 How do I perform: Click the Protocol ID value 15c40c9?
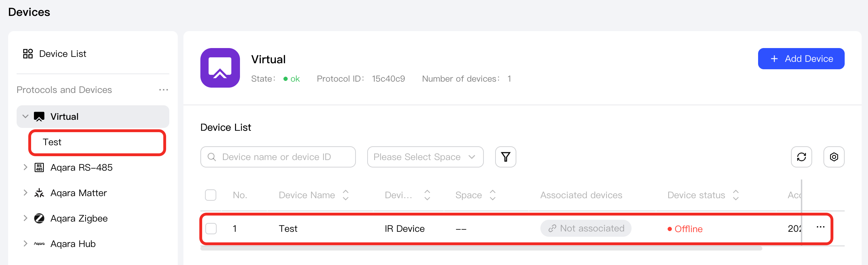[388, 79]
